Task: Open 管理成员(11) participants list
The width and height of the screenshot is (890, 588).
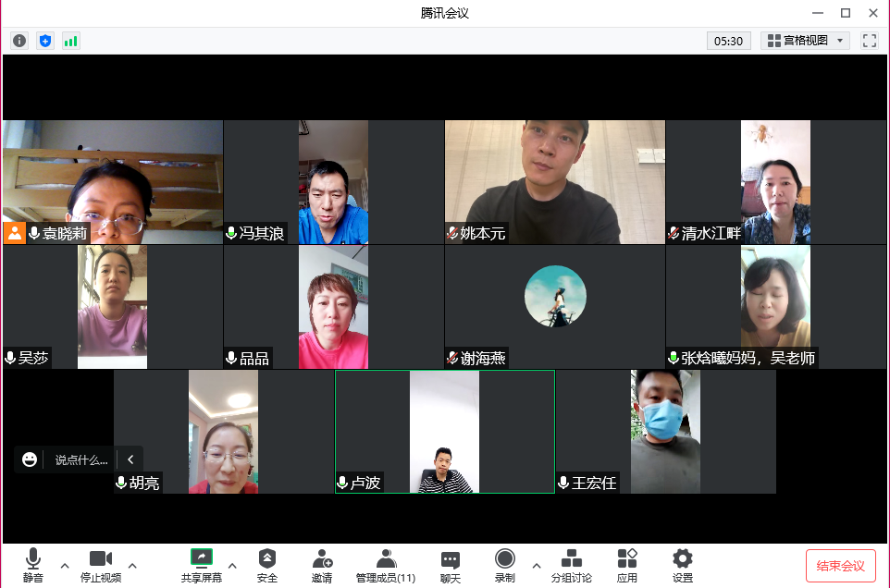Action: tap(386, 565)
